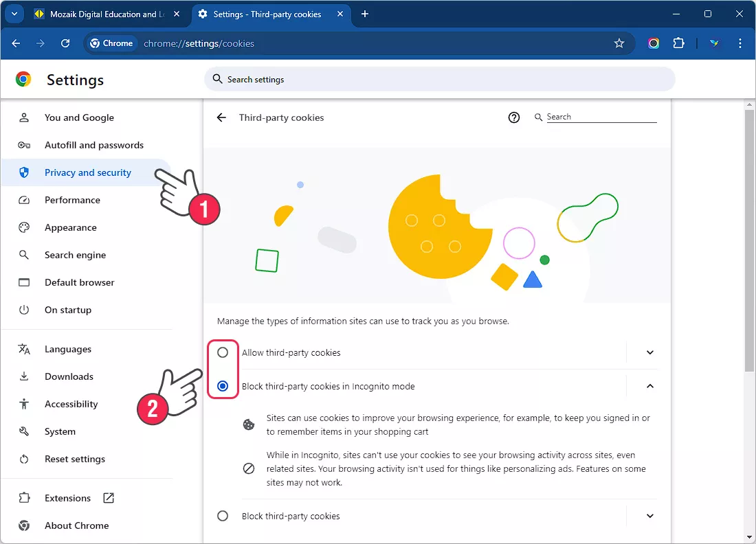The image size is (756, 544).
Task: Expand the Block third-party cookies details
Action: 650,516
